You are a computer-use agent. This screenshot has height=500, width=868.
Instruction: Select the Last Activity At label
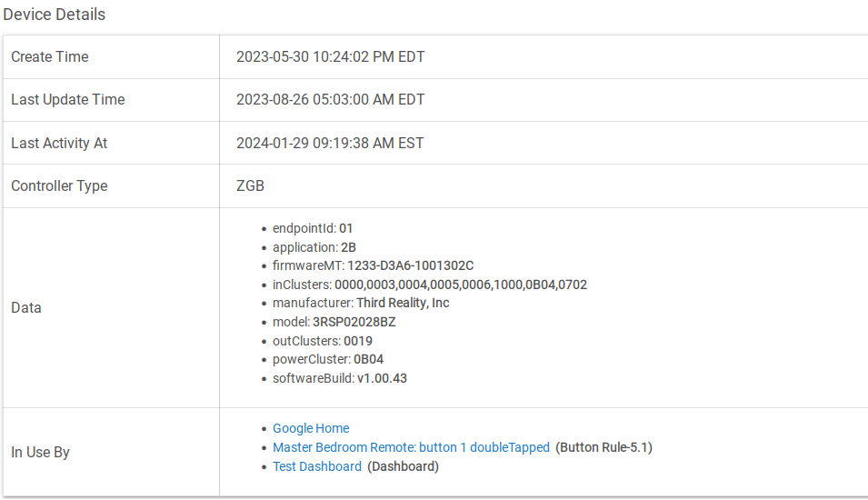click(59, 144)
